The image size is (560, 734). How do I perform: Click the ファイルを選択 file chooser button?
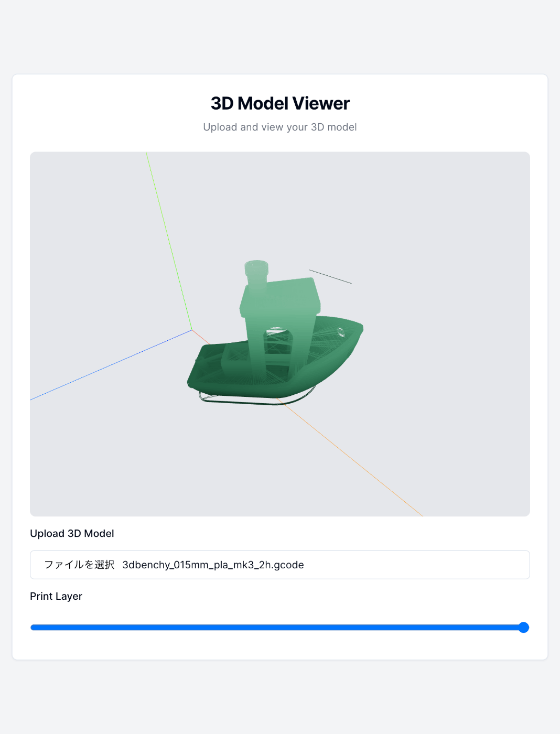pos(79,565)
